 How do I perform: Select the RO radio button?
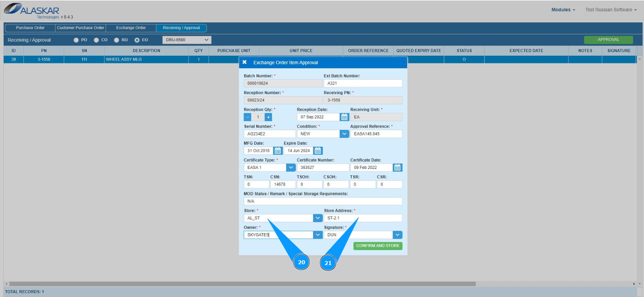(117, 40)
